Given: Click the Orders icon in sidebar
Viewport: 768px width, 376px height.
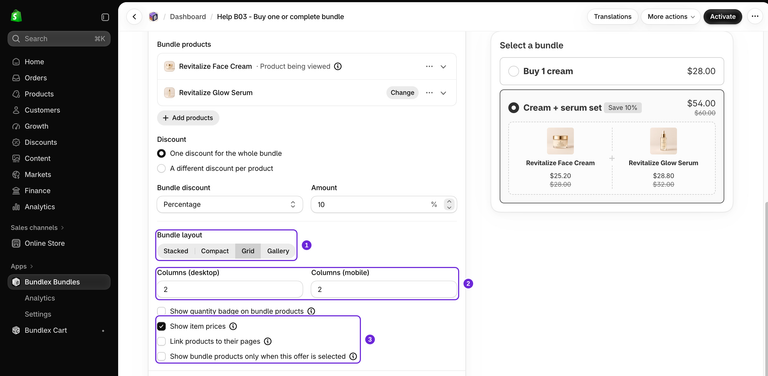Looking at the screenshot, I should tap(16, 78).
